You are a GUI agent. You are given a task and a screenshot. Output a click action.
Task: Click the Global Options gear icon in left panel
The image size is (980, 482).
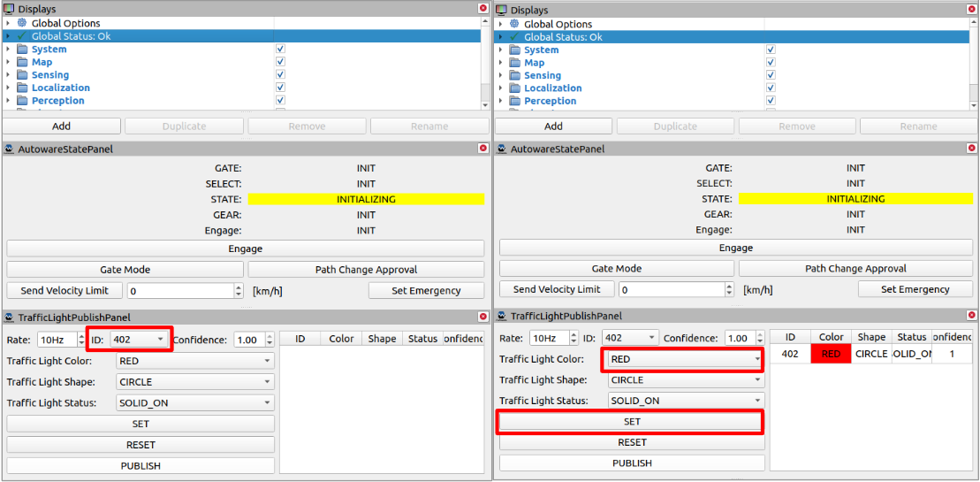(22, 23)
